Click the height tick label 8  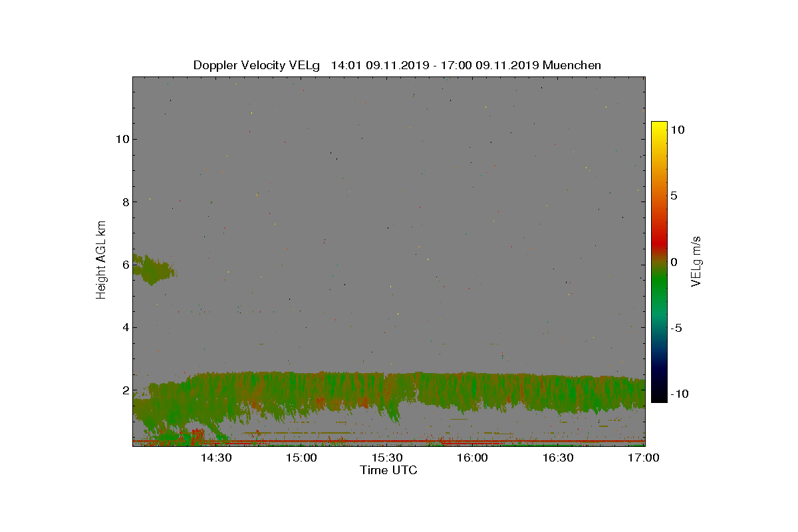[124, 201]
